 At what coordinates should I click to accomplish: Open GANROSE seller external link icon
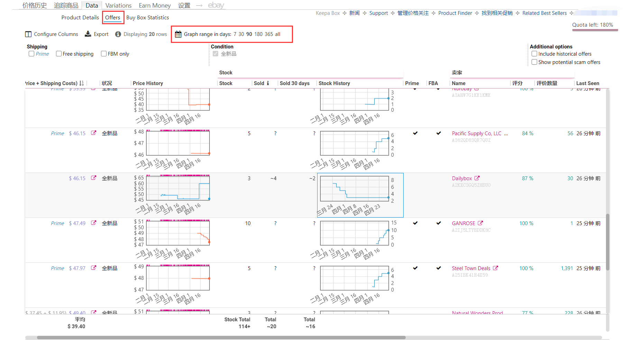click(x=480, y=223)
